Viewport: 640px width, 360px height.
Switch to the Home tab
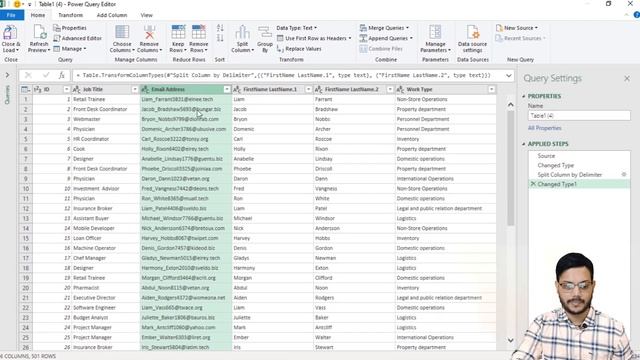click(38, 15)
